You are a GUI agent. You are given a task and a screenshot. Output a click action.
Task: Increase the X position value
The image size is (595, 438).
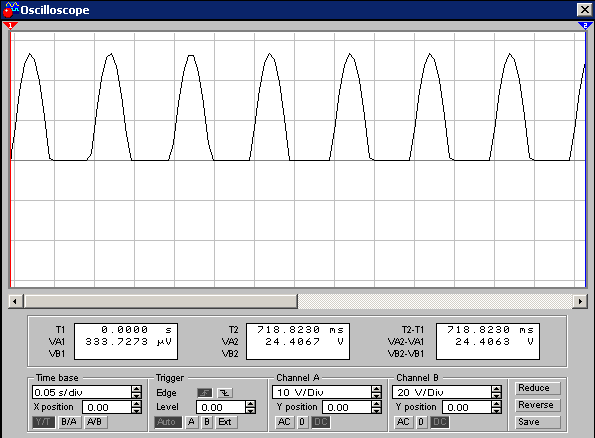(x=137, y=404)
